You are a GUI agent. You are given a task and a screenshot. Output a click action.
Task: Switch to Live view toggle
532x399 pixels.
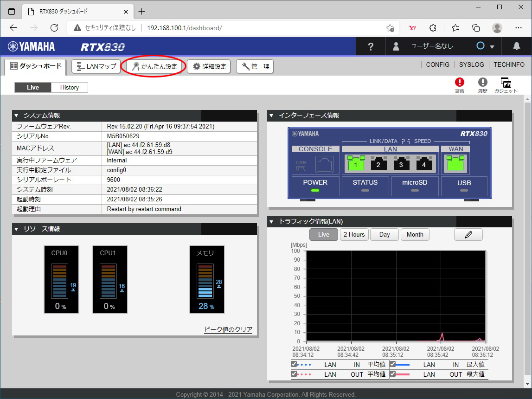point(33,87)
